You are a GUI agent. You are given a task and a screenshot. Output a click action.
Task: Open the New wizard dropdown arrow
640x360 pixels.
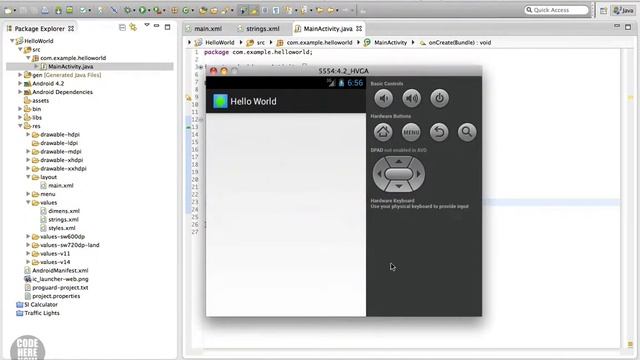click(x=15, y=11)
